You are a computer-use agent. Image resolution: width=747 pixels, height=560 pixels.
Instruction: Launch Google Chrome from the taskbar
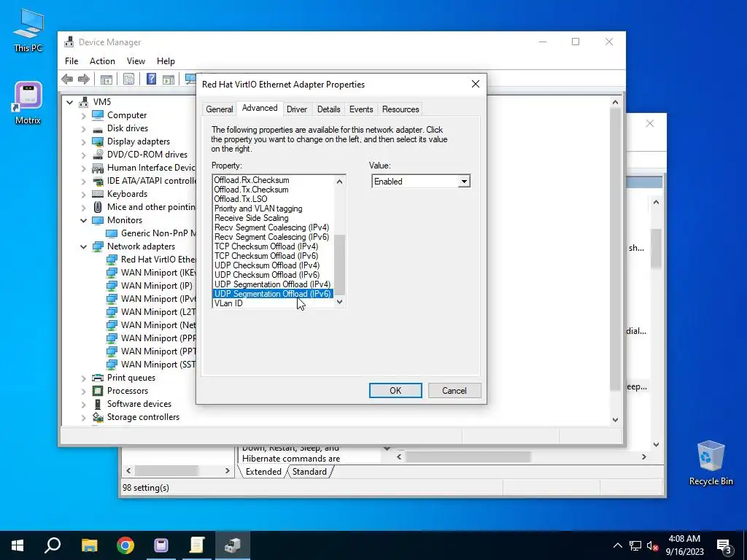(x=125, y=545)
